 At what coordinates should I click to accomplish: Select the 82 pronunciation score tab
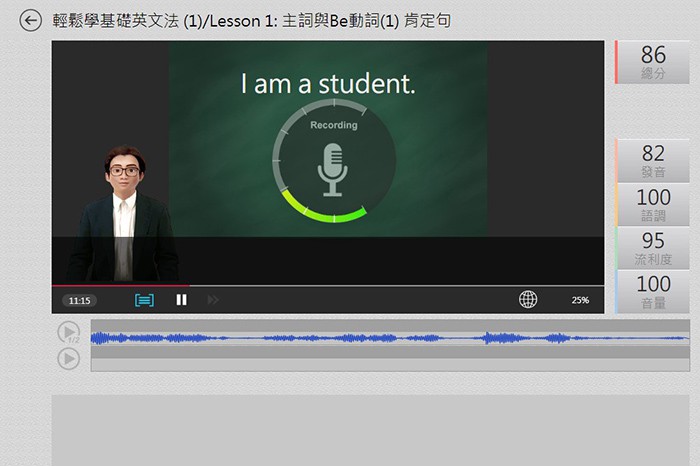tap(652, 160)
